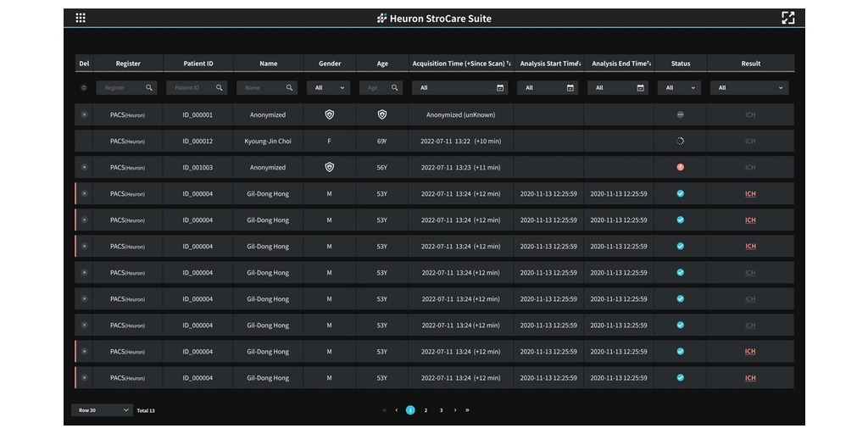The width and height of the screenshot is (868, 434).
Task: Click the fullscreen expand icon
Action: (787, 18)
